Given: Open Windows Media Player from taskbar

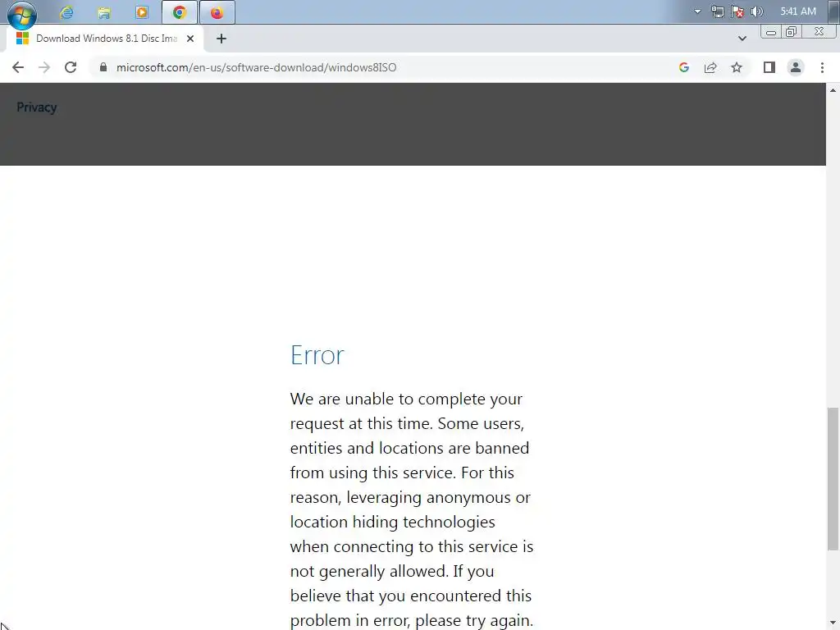Looking at the screenshot, I should [141, 12].
